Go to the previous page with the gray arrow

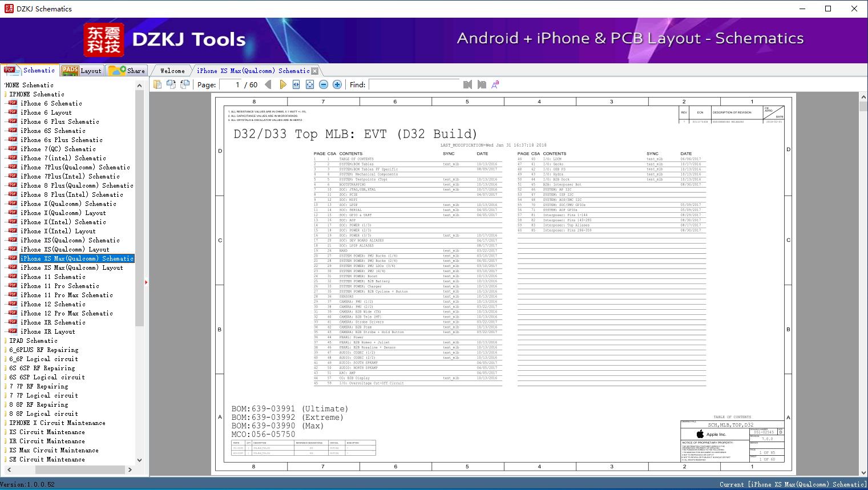268,84
